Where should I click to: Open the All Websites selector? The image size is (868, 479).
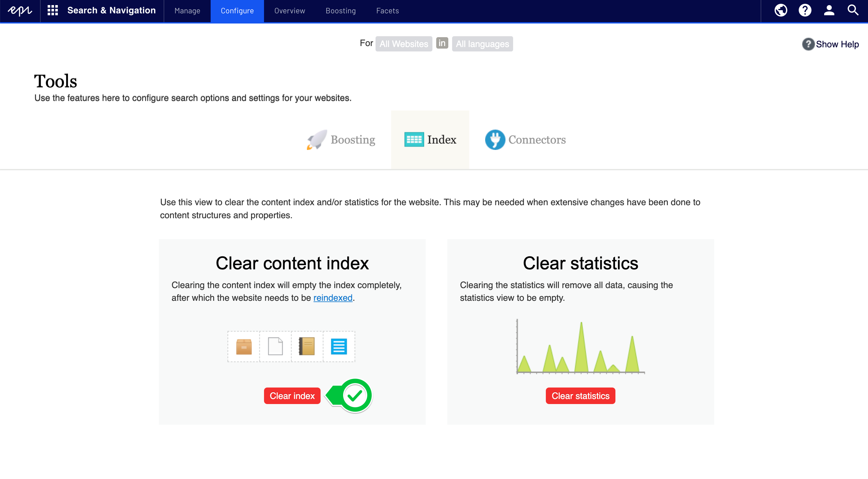404,44
